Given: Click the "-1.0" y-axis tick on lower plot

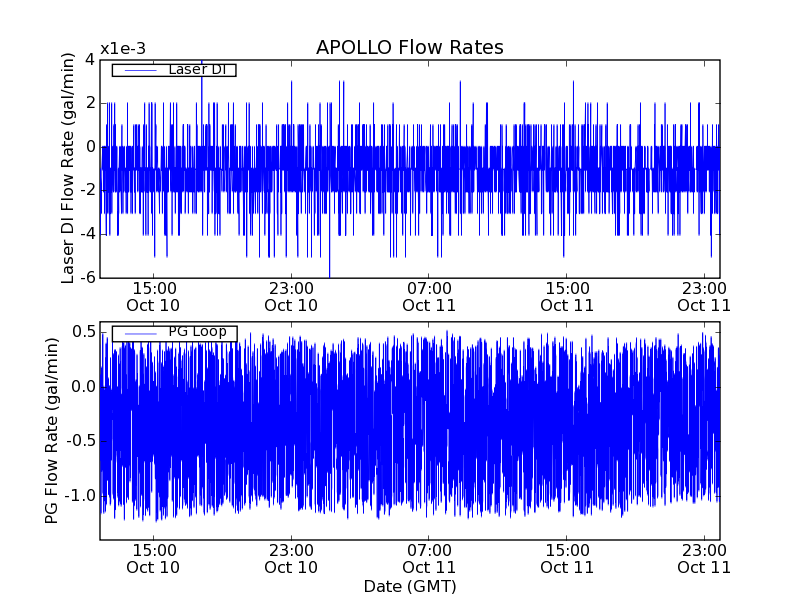Looking at the screenshot, I should click(80, 496).
